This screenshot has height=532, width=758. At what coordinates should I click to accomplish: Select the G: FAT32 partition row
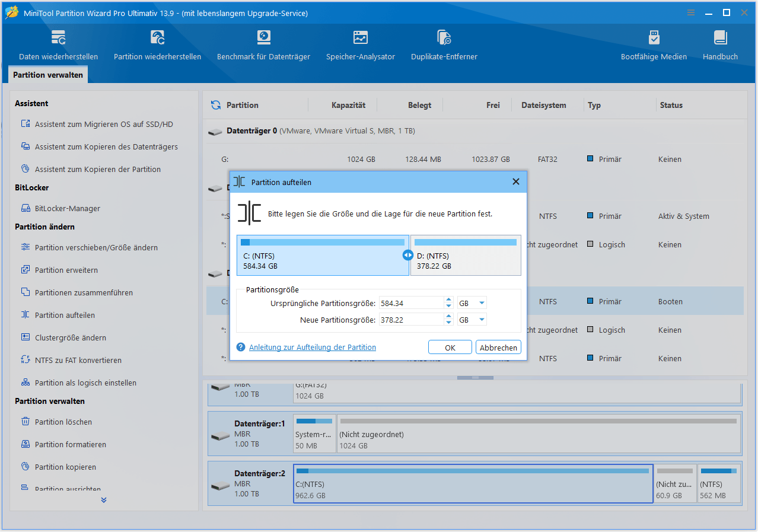(x=474, y=159)
